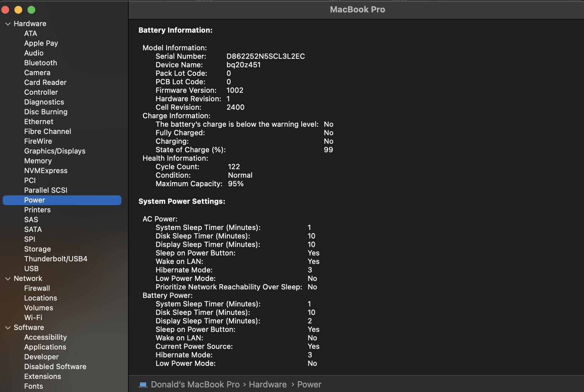Image resolution: width=584 pixels, height=392 pixels.
Task: Click Hardware breadcrumb in path bar
Action: click(268, 384)
